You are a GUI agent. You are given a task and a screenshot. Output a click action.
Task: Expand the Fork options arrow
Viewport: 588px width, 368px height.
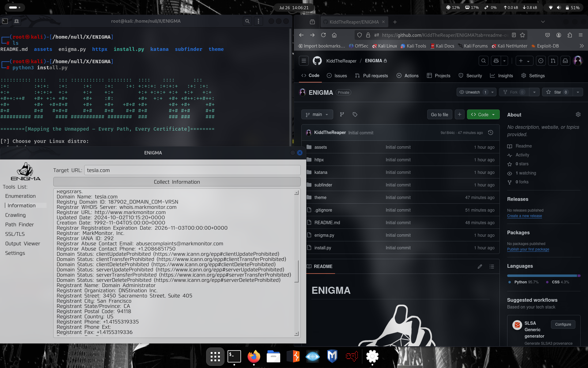[x=534, y=92]
